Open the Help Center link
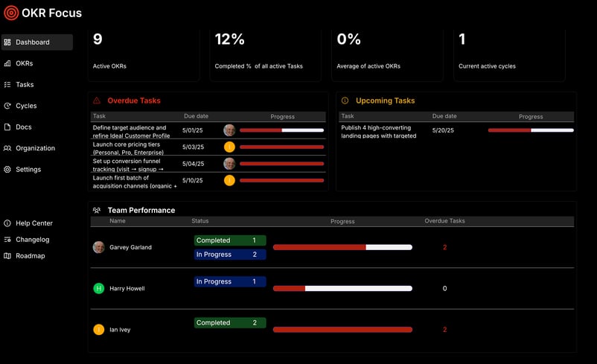Image resolution: width=597 pixels, height=364 pixels. click(x=34, y=223)
